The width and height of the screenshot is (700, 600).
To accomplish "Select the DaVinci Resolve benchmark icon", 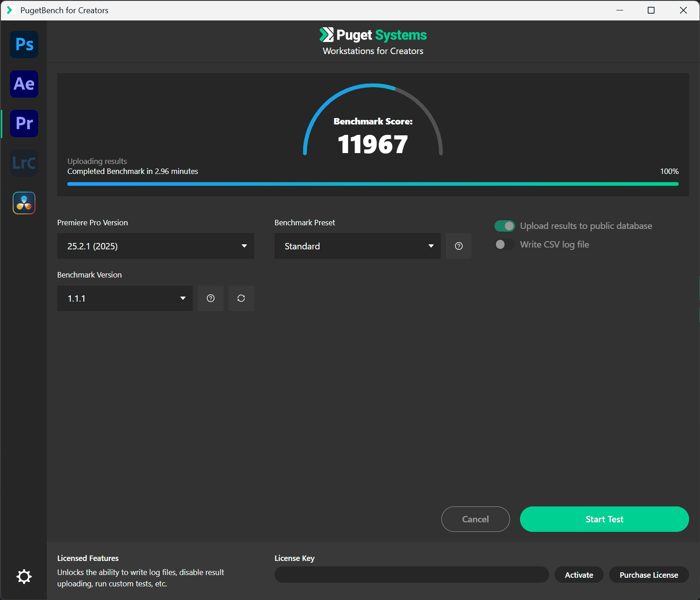I will click(24, 203).
